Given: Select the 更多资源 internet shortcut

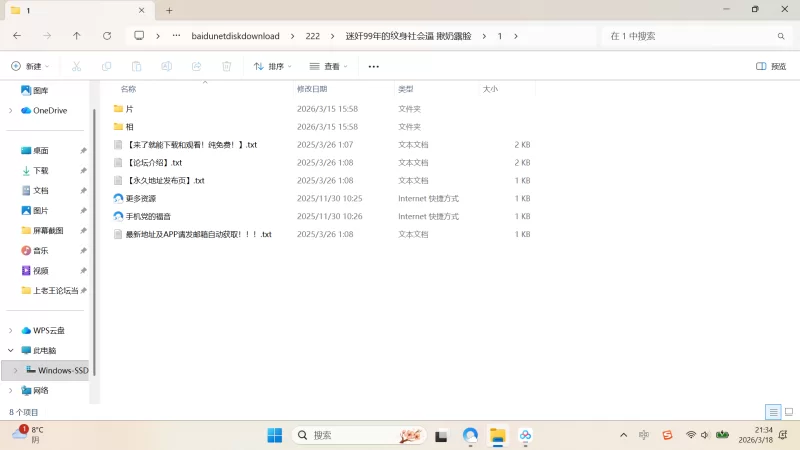Looking at the screenshot, I should pos(140,198).
